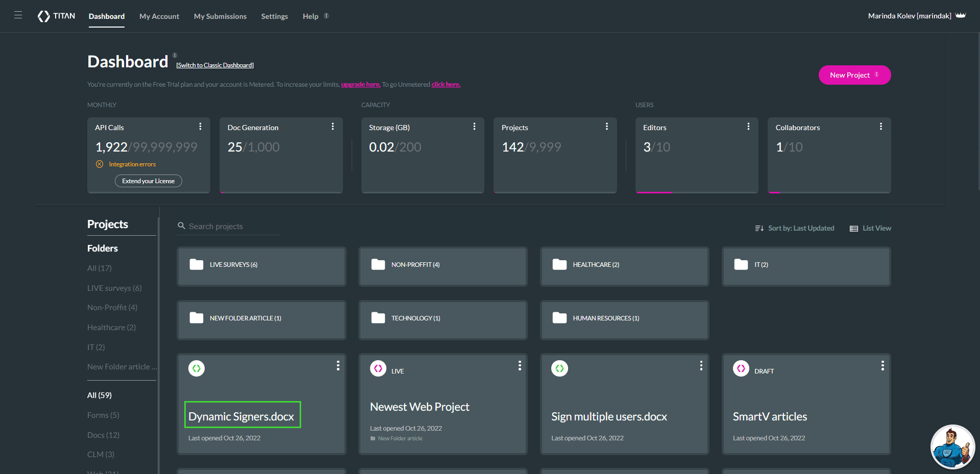Viewport: 980px width, 474px height.
Task: Click the project icon on the Dynamic Signers.docx card
Action: [197, 368]
